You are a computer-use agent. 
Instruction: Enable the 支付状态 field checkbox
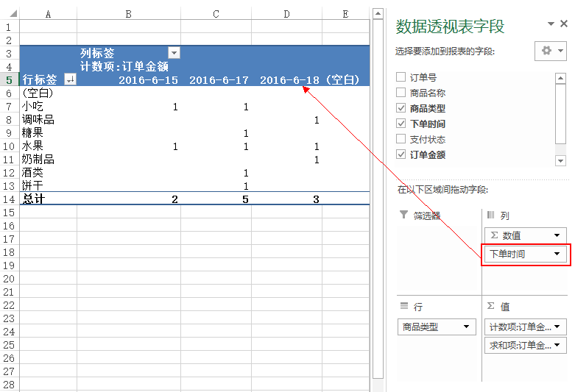click(x=401, y=138)
